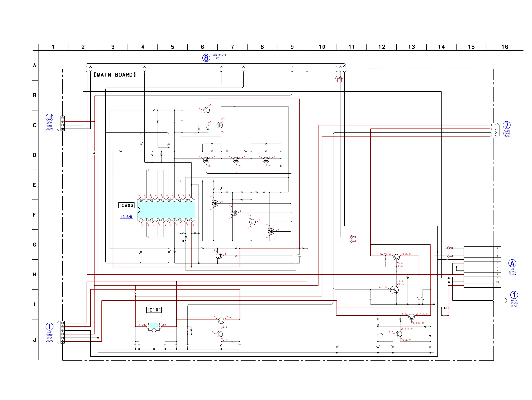This screenshot has width=532, height=400.
Task: Click the circled 7 Main Board 3/4 reference
Action: tap(507, 125)
